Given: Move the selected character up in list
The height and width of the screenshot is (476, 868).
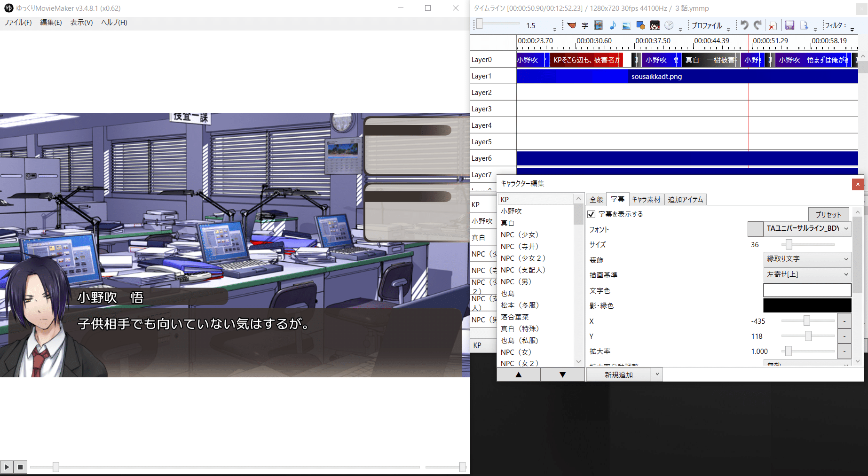Looking at the screenshot, I should click(519, 375).
